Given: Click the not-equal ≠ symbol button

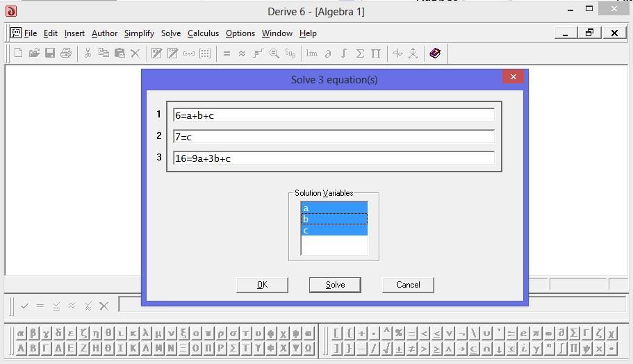Looking at the screenshot, I should [412, 349].
